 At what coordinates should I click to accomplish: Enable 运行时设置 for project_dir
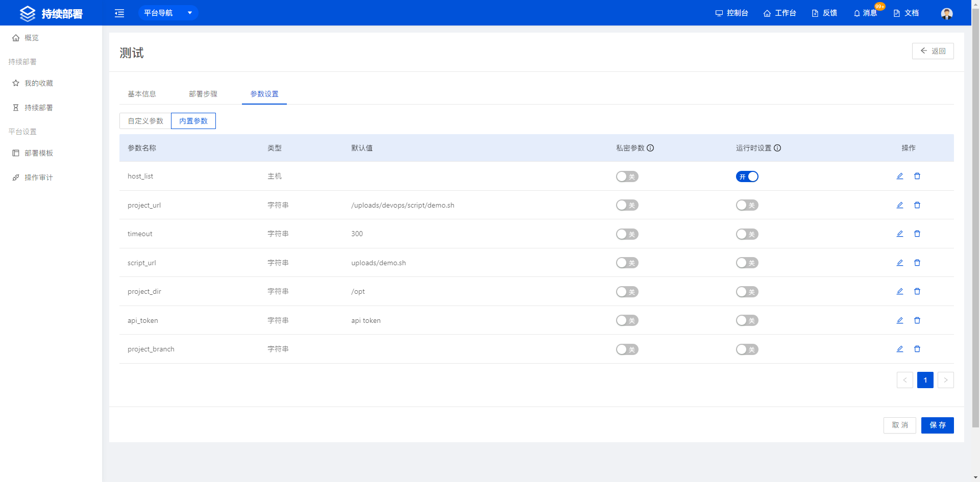[747, 292]
